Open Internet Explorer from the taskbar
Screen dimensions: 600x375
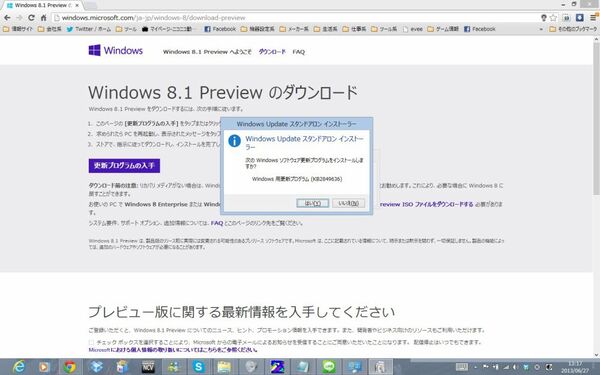tap(18, 367)
